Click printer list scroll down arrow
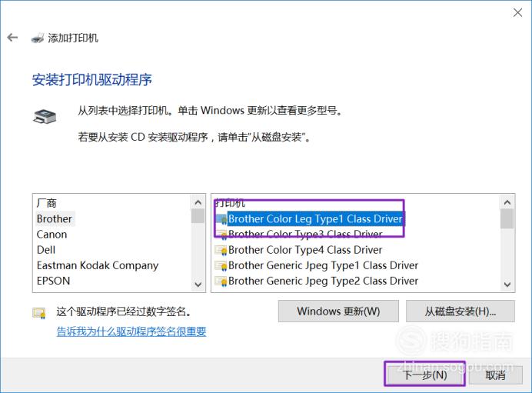The height and width of the screenshot is (393, 532). pos(507,285)
